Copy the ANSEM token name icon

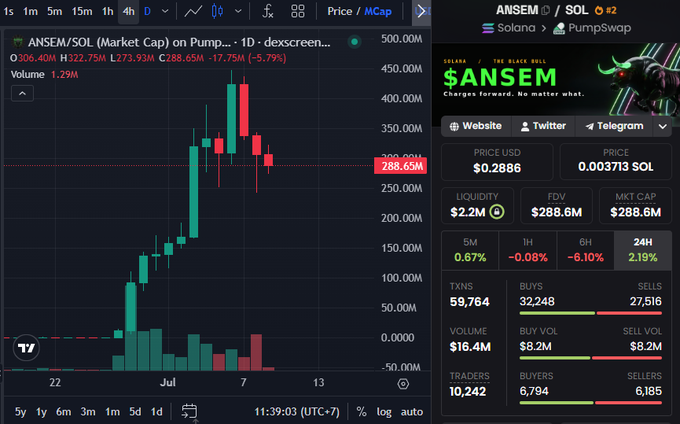pyautogui.click(x=546, y=10)
